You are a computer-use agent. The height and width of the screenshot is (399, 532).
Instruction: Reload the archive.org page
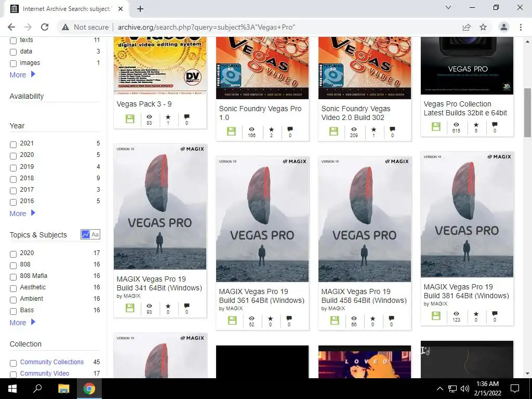[x=45, y=27]
